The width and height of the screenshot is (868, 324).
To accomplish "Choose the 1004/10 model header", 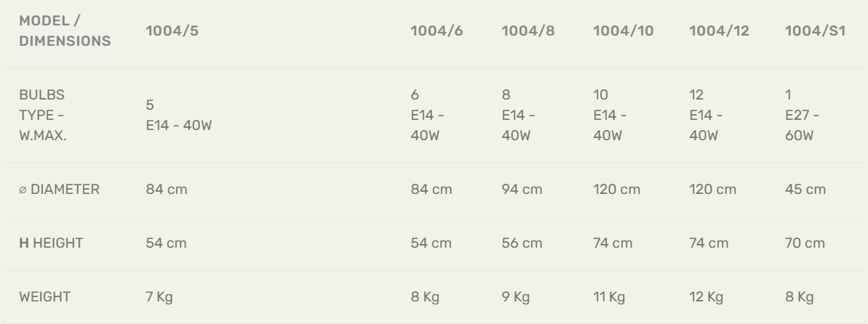I will [x=624, y=31].
